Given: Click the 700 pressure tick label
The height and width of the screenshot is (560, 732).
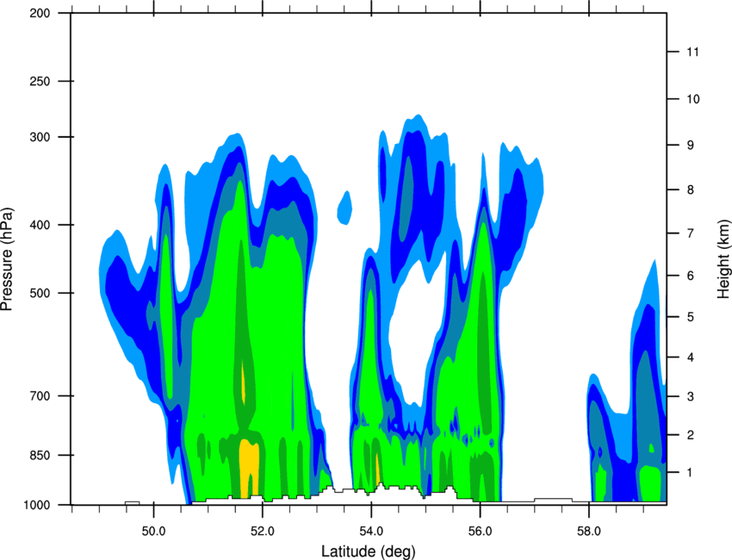Looking at the screenshot, I should 40,396.
